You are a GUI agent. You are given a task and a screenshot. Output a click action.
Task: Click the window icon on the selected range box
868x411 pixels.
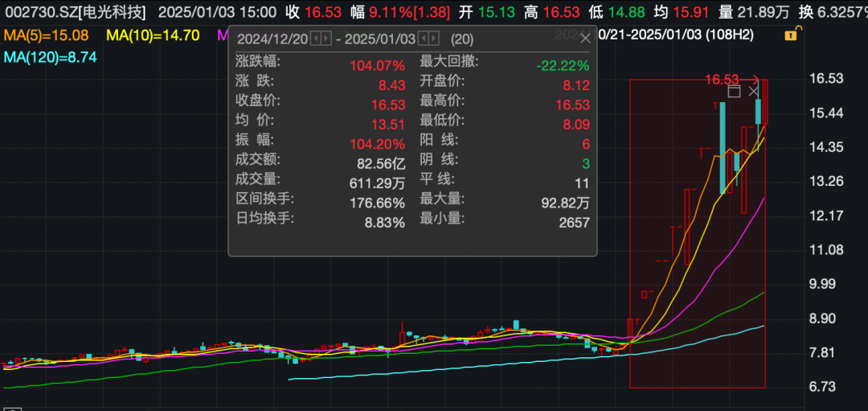coord(734,92)
